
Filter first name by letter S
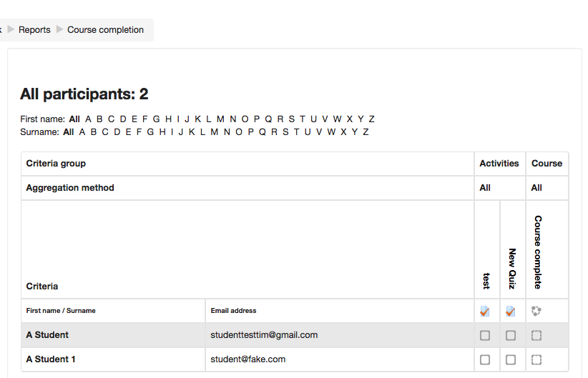tap(292, 119)
